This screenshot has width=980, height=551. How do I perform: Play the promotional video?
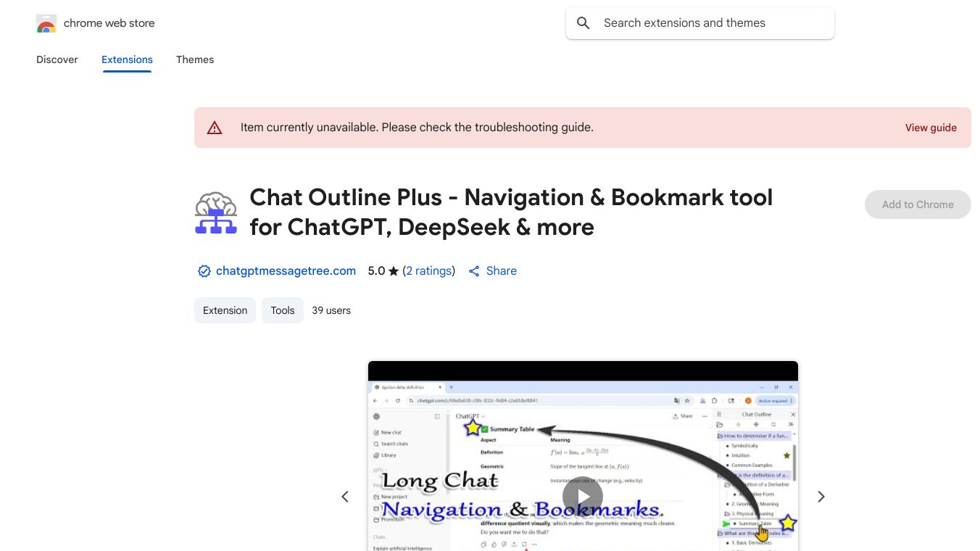[583, 496]
